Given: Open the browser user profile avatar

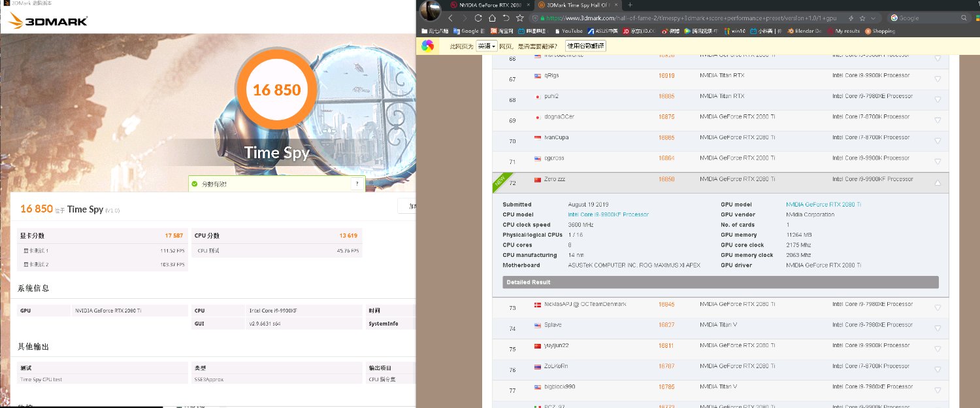Looking at the screenshot, I should 430,10.
